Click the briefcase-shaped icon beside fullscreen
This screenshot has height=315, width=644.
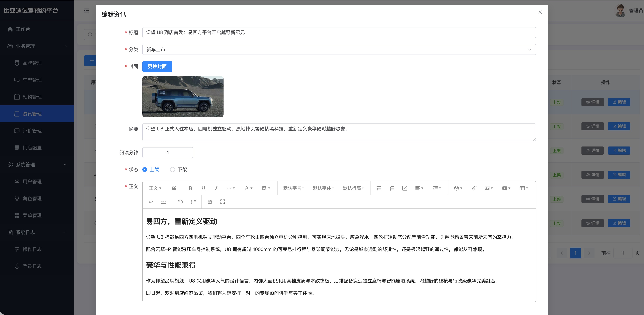pyautogui.click(x=210, y=202)
